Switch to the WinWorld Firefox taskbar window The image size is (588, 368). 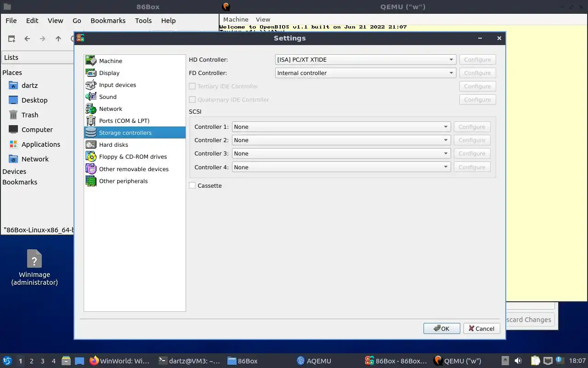click(x=120, y=361)
